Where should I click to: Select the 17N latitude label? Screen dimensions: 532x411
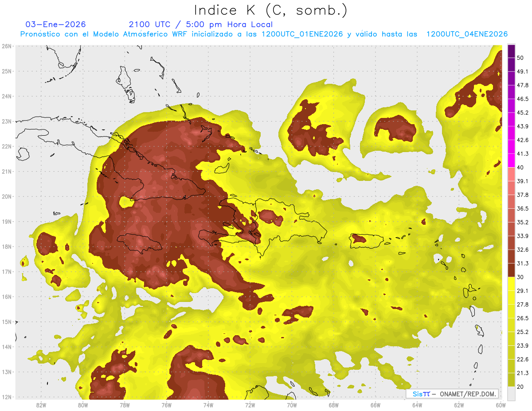pyautogui.click(x=7, y=271)
